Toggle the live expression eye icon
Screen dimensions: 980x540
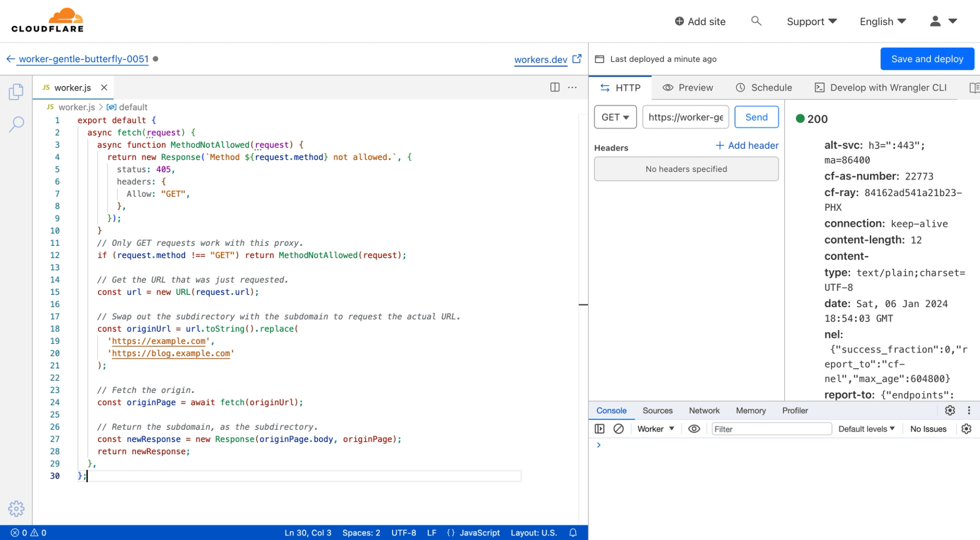(x=694, y=429)
